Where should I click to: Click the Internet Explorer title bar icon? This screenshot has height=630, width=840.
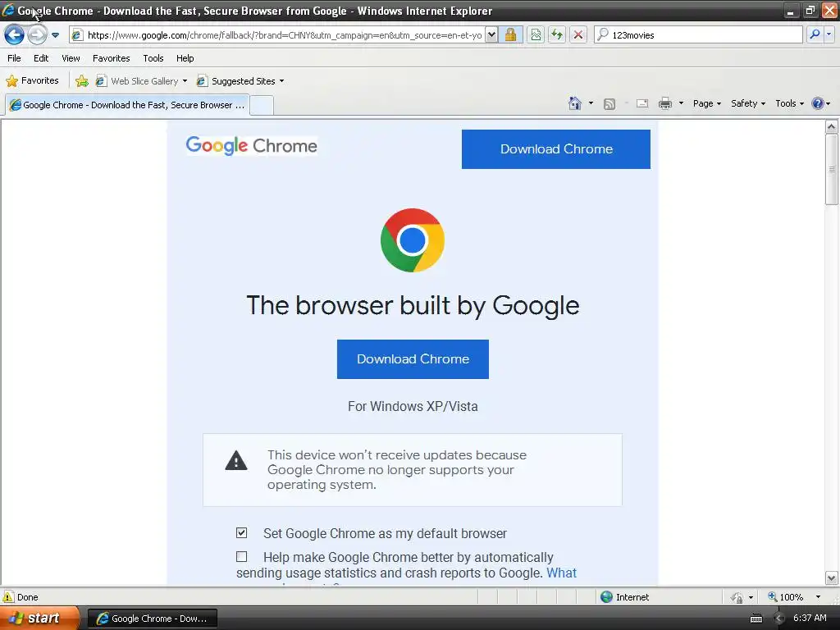pyautogui.click(x=8, y=10)
